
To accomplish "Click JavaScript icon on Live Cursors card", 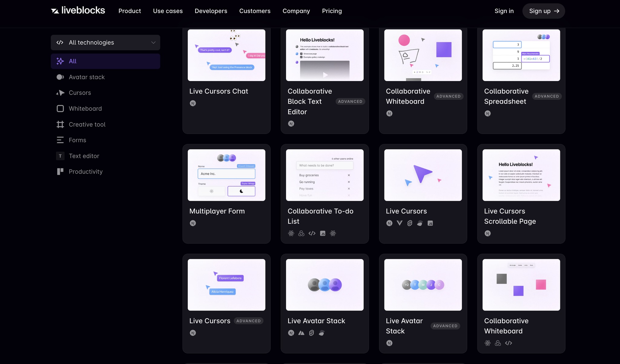I will point(430,223).
